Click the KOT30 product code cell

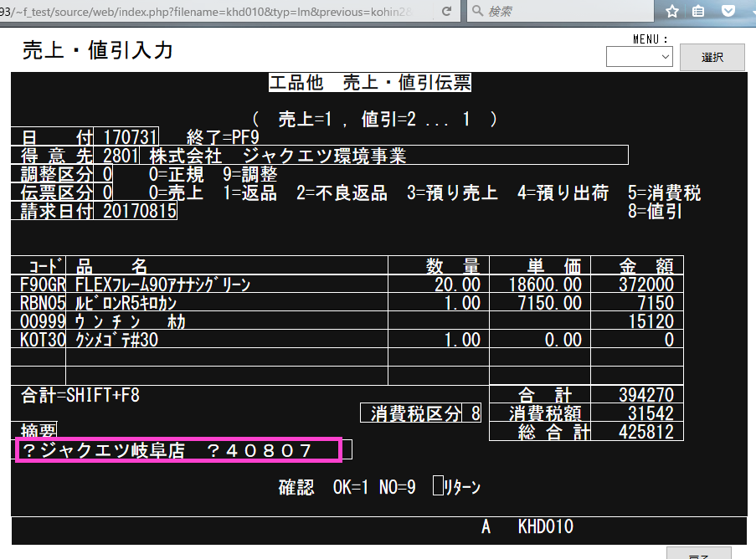39,340
